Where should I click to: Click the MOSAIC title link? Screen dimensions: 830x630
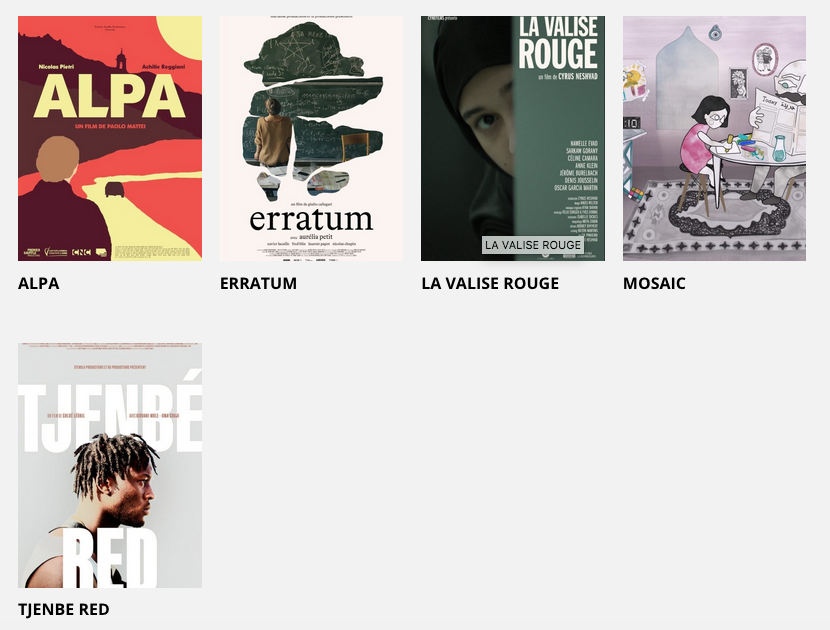[x=654, y=283]
